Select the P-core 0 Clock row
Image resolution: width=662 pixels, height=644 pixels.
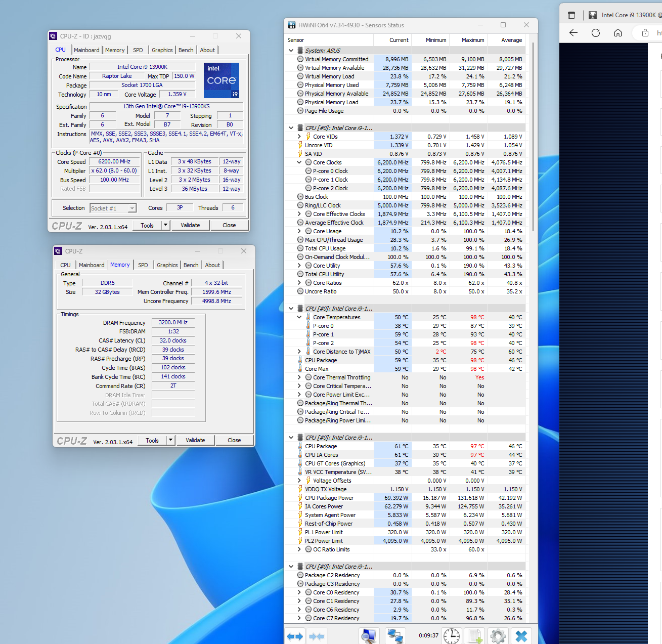[405, 171]
